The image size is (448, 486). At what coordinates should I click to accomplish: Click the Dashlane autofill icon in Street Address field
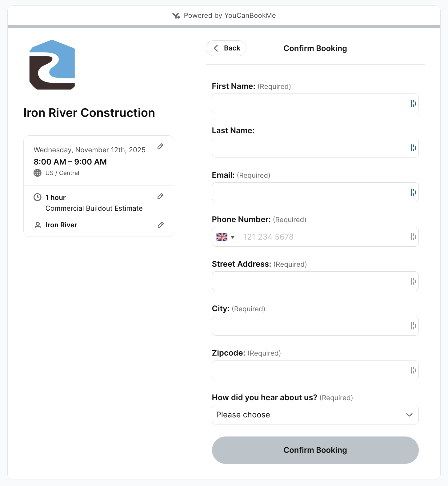coord(413,281)
